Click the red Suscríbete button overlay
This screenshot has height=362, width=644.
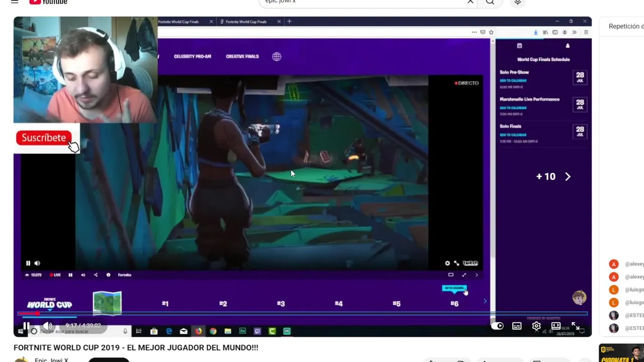tap(44, 138)
